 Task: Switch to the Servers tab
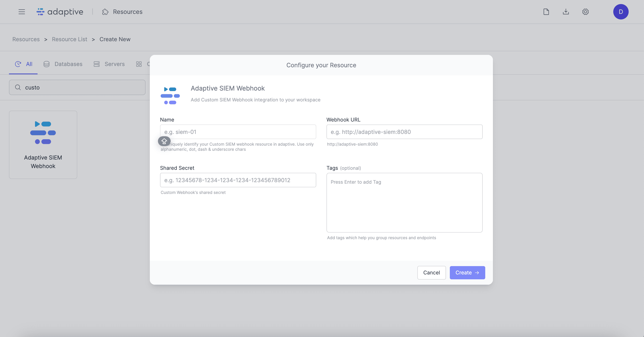[109, 64]
